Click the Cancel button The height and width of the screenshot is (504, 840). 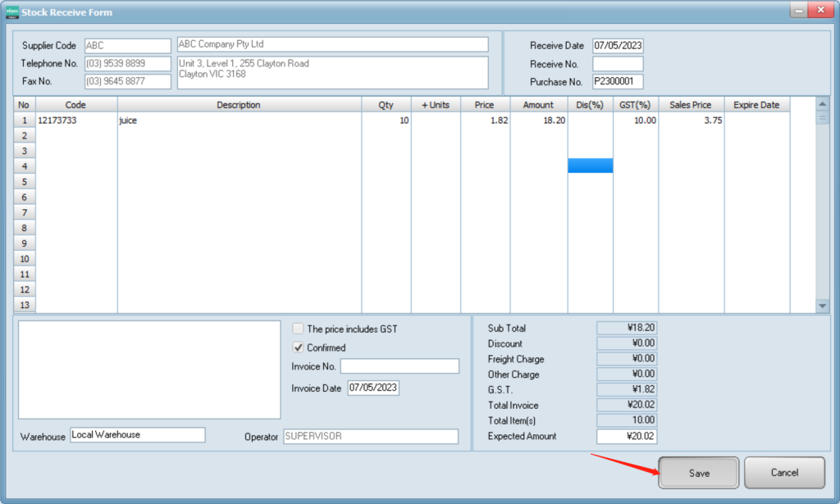784,473
